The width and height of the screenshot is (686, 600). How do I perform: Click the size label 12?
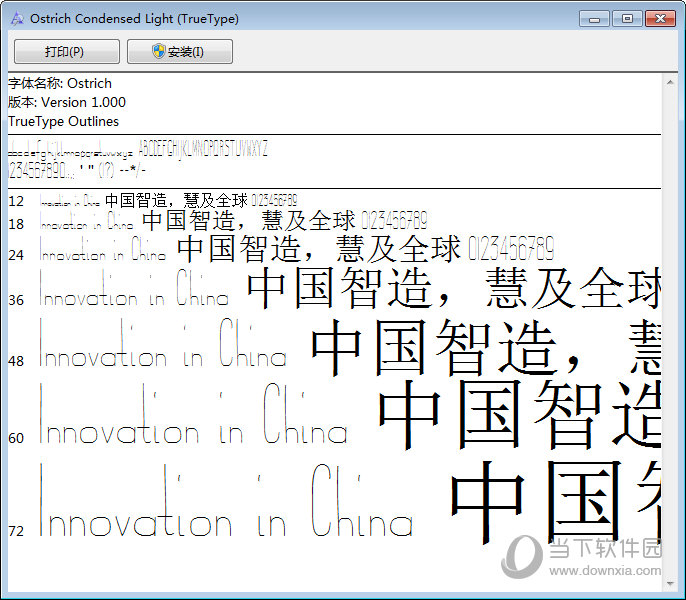[x=16, y=201]
